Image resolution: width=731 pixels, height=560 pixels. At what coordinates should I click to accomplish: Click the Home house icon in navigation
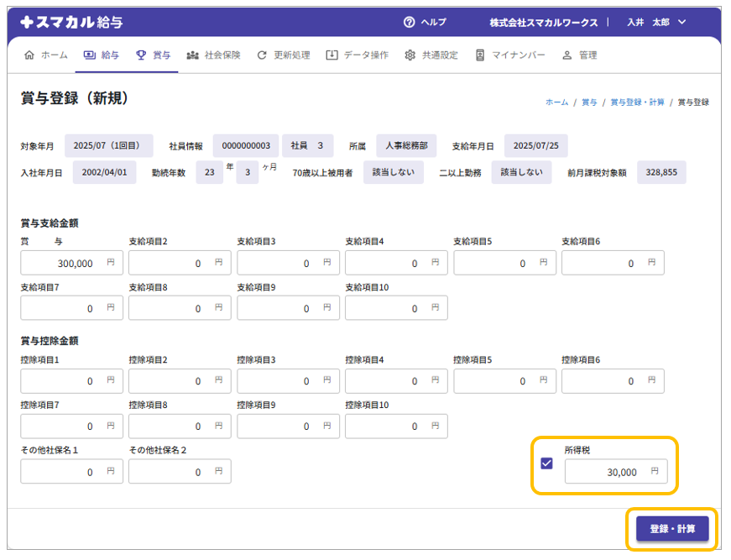(x=30, y=55)
